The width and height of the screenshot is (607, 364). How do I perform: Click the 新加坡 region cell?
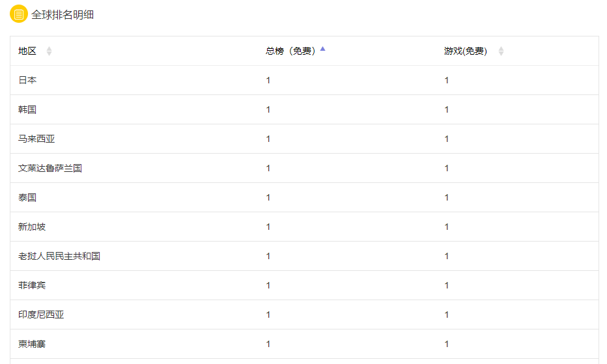(x=32, y=227)
